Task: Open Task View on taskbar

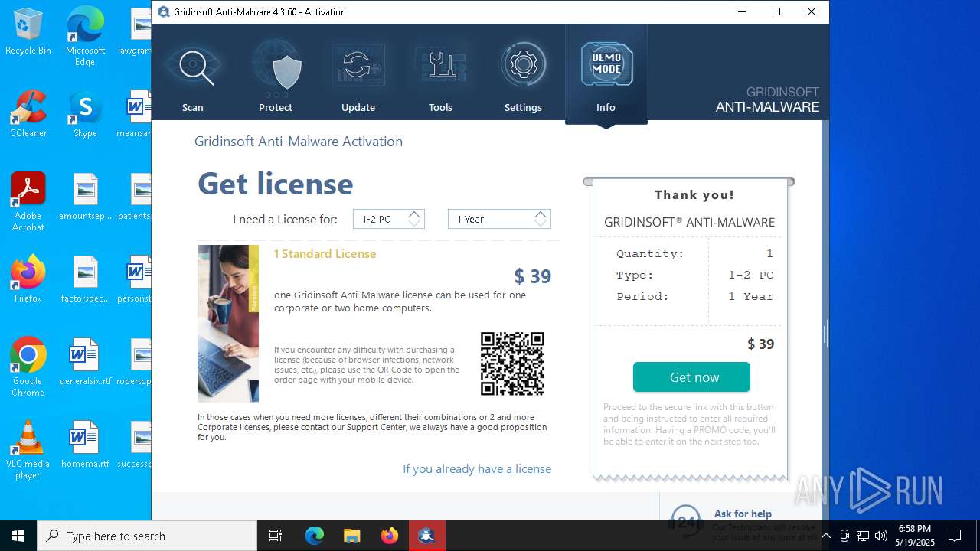Action: [x=276, y=536]
